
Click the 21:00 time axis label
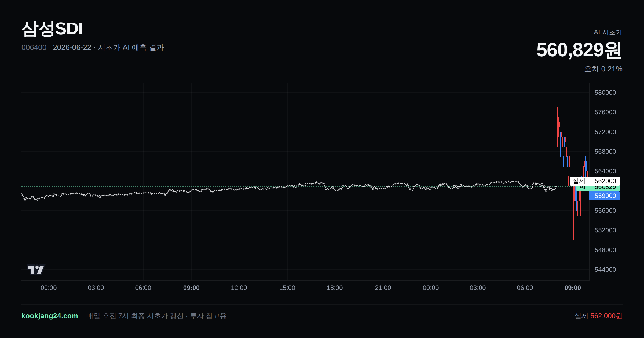click(383, 288)
